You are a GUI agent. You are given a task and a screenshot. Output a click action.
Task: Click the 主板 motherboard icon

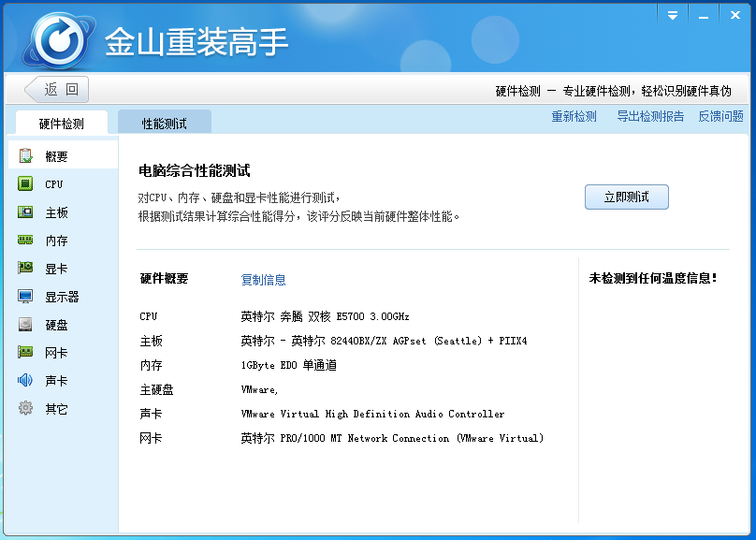[25, 212]
